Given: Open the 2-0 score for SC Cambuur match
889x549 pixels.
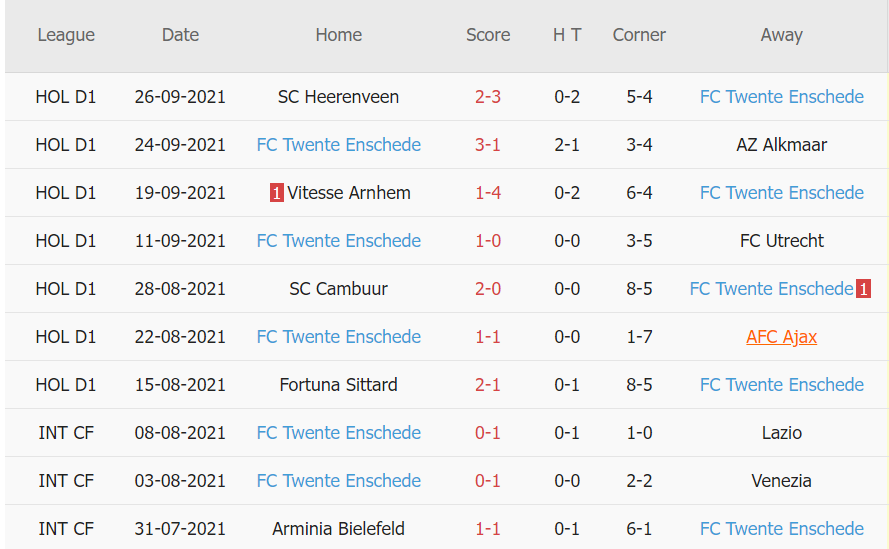Looking at the screenshot, I should click(488, 289).
